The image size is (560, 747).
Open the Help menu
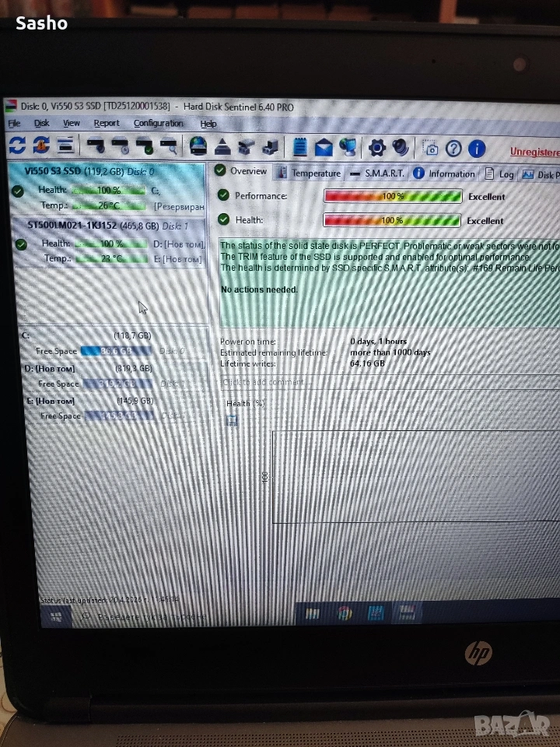(208, 124)
